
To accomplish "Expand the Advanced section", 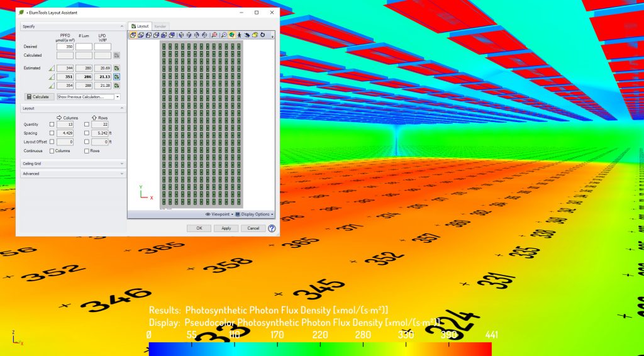I will tap(122, 174).
